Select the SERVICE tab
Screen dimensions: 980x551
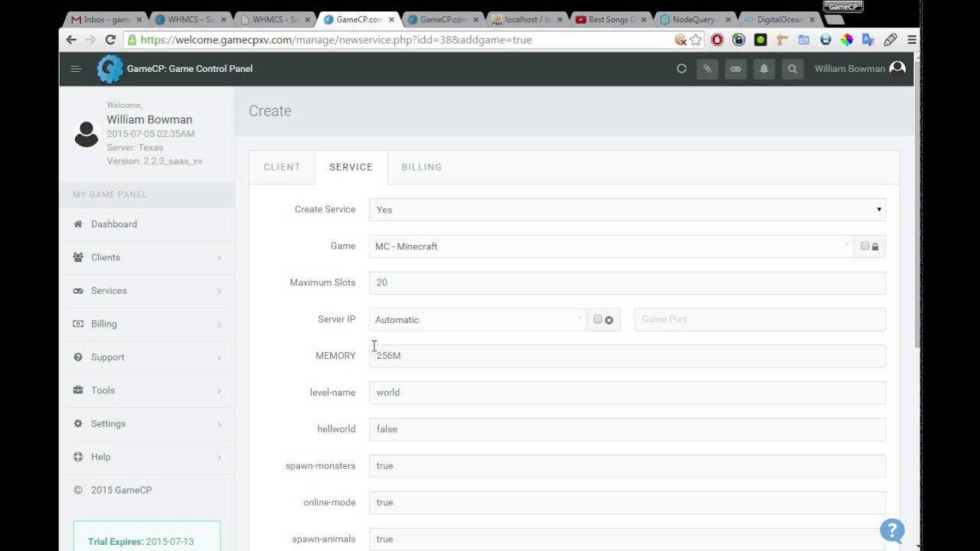(351, 167)
